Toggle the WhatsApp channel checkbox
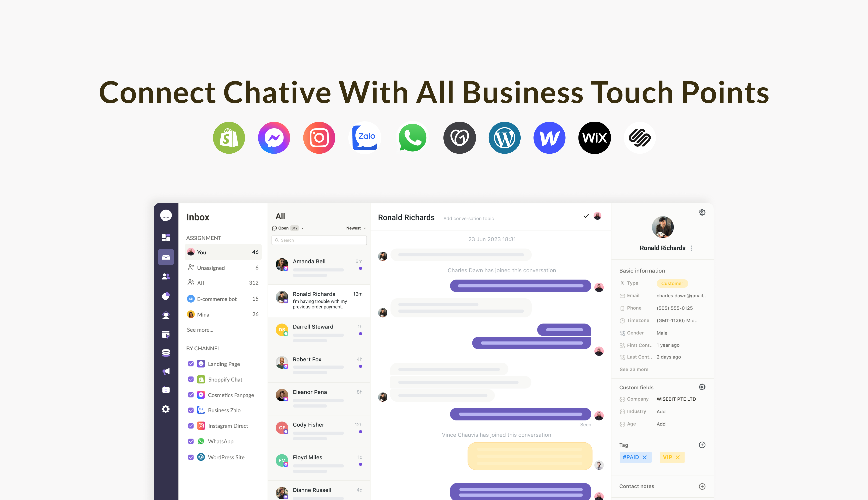 tap(191, 441)
